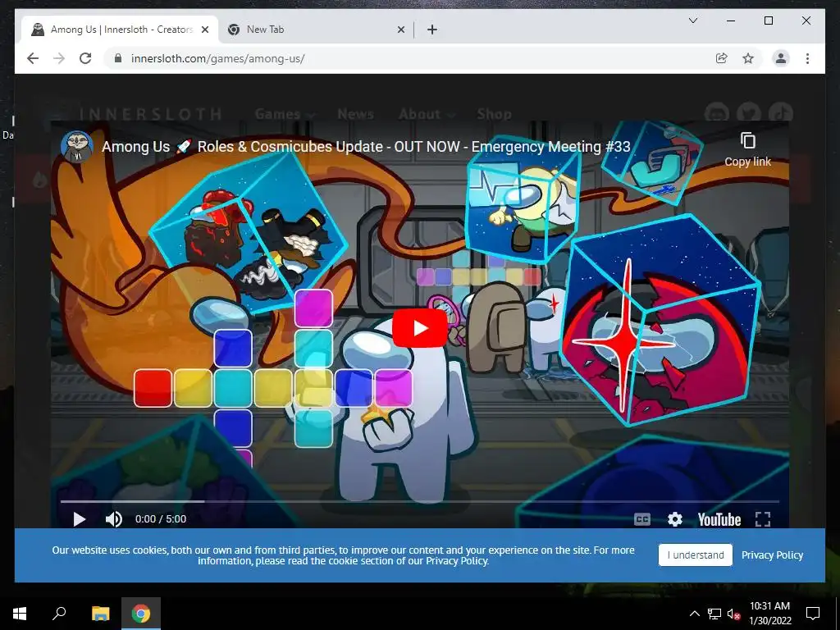The height and width of the screenshot is (630, 840).
Task: Click the address bar URL
Action: [218, 58]
